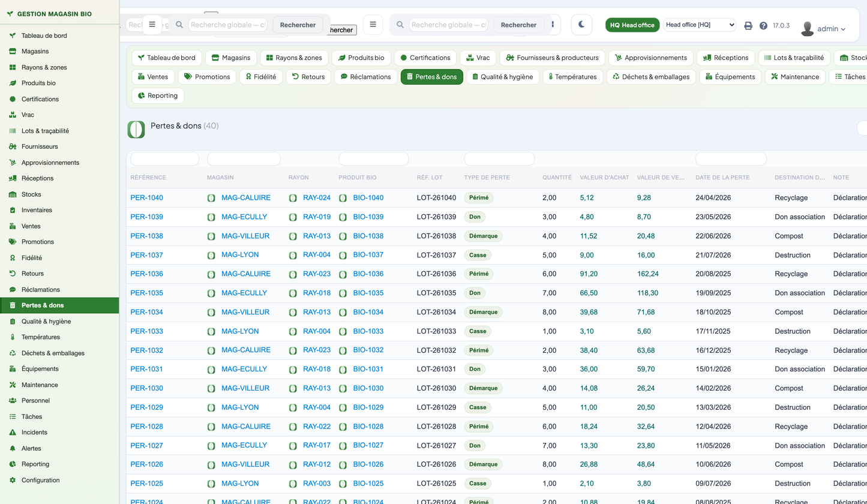Click the Inventaires clipboard icon in the sidebar

[x=13, y=210]
